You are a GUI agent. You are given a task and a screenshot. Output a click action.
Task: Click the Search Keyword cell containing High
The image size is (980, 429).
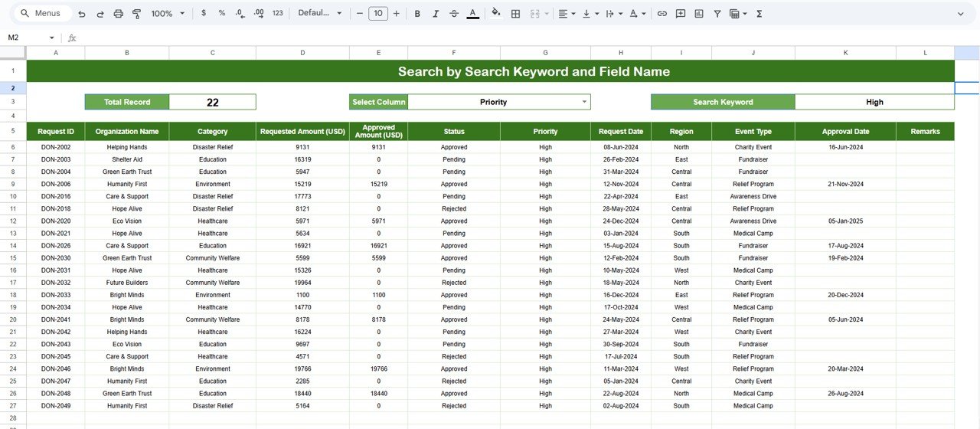(874, 102)
